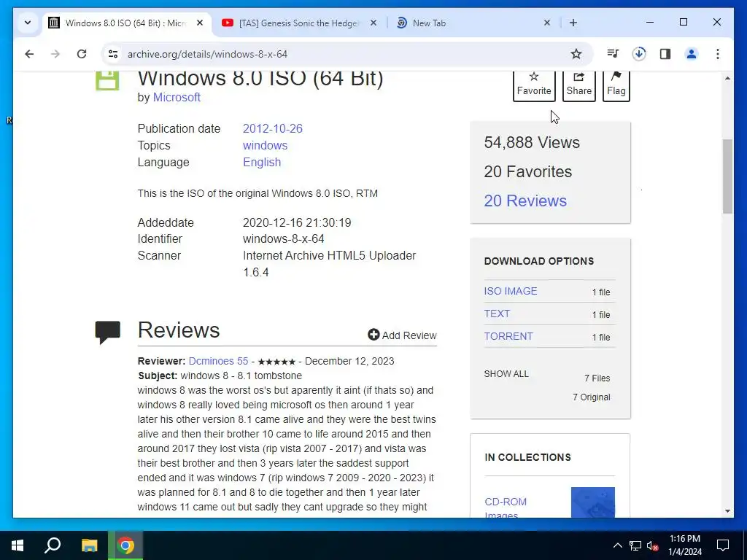Reload the archive.org page

pos(82,54)
